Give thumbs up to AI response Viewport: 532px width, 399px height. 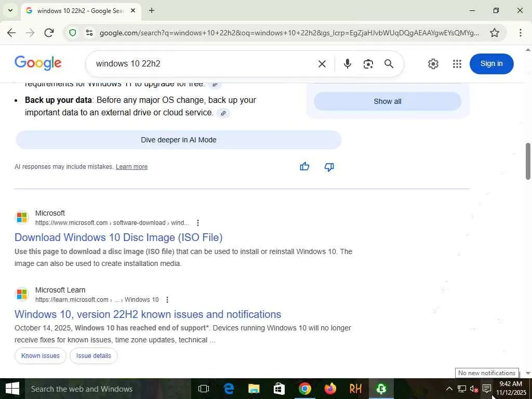304,167
